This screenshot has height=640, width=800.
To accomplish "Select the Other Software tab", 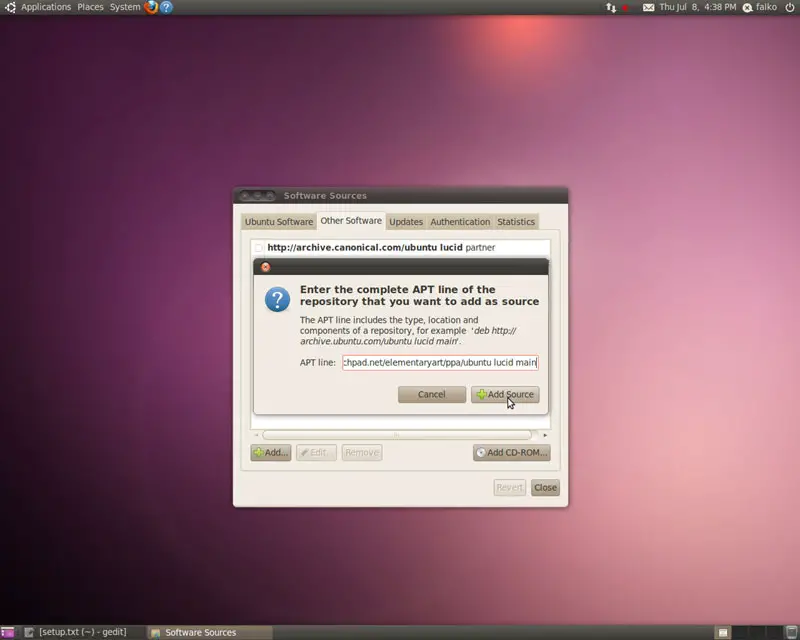I will click(351, 220).
